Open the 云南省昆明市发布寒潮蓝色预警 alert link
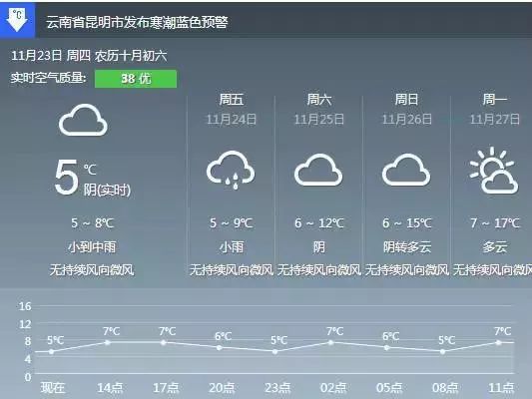The width and height of the screenshot is (532, 399). pos(137,22)
